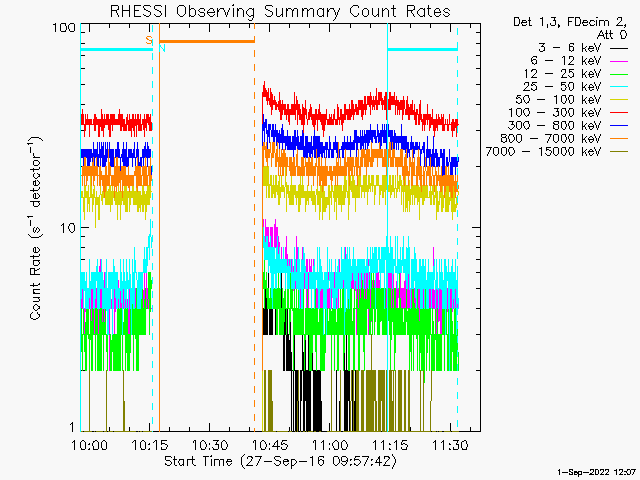The width and height of the screenshot is (640, 480).
Task: Click the 'Start Time (27-Sep-16 09:57:42)' axis title
Action: (x=280, y=461)
